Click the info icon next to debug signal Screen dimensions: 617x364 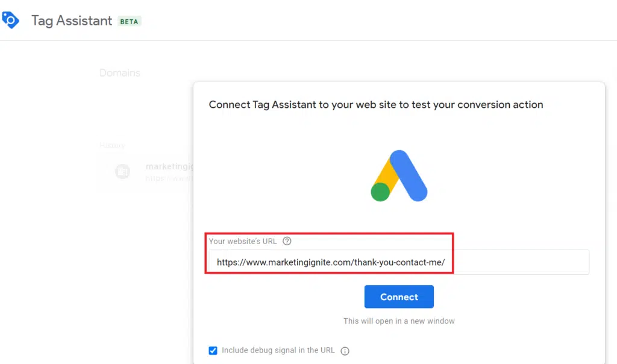[x=345, y=351]
